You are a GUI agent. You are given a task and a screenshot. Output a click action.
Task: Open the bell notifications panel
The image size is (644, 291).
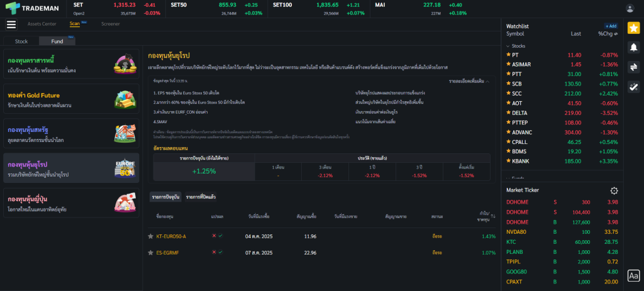click(633, 48)
